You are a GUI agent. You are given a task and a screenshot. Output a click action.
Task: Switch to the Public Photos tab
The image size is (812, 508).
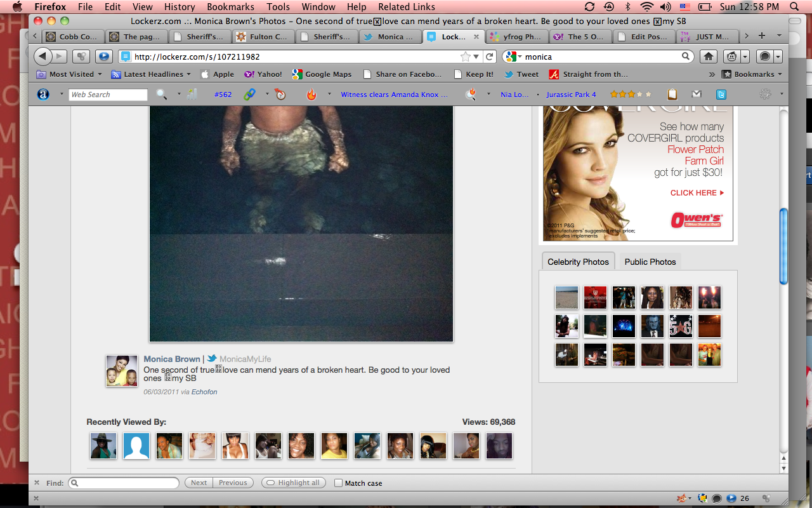tap(650, 262)
